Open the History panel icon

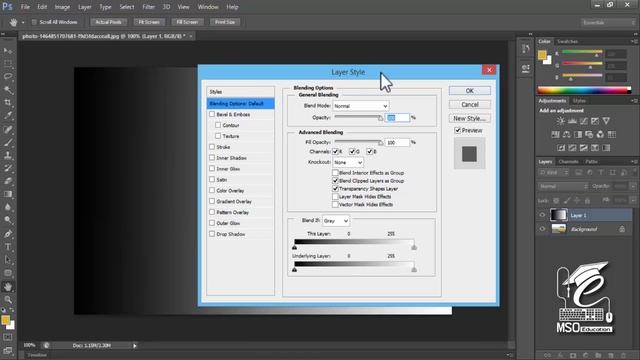pos(526,49)
